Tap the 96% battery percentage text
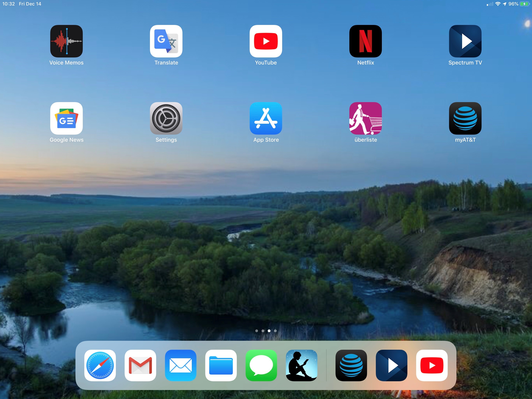This screenshot has height=399, width=532. [513, 4]
